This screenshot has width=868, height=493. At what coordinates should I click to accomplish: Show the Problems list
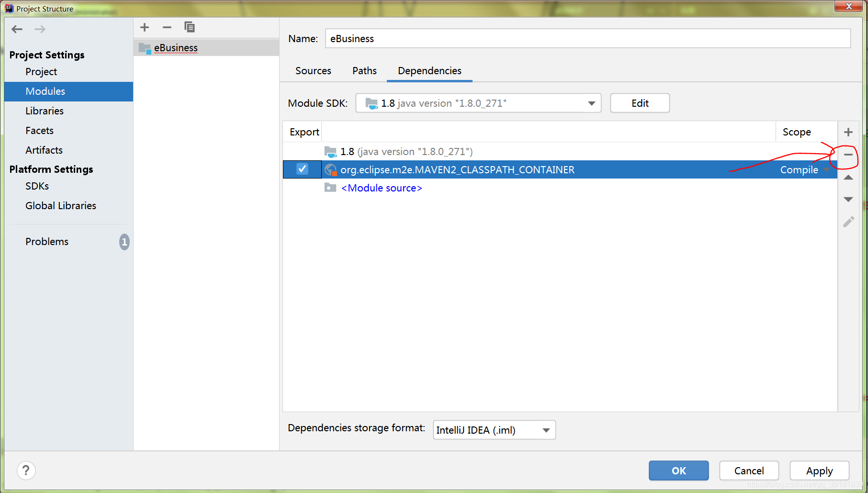pyautogui.click(x=68, y=242)
